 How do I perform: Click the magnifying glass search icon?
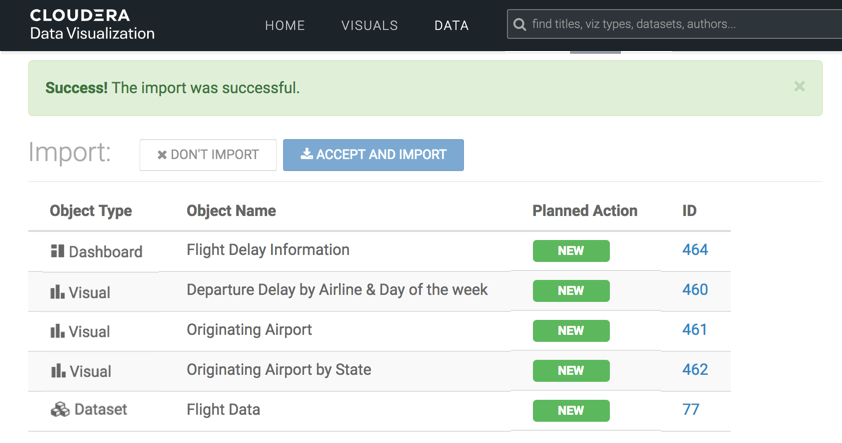point(519,25)
